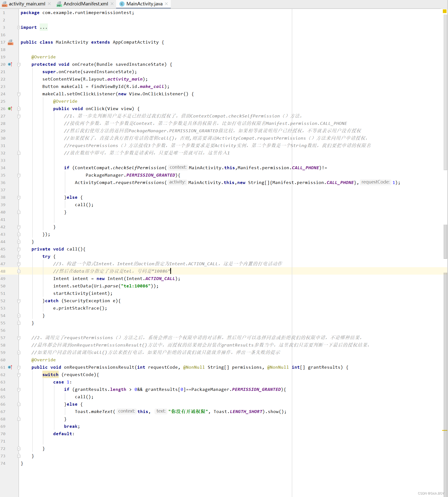Click ACTION_CALL constant on line 49
The height and width of the screenshot is (497, 448).
[x=160, y=279]
